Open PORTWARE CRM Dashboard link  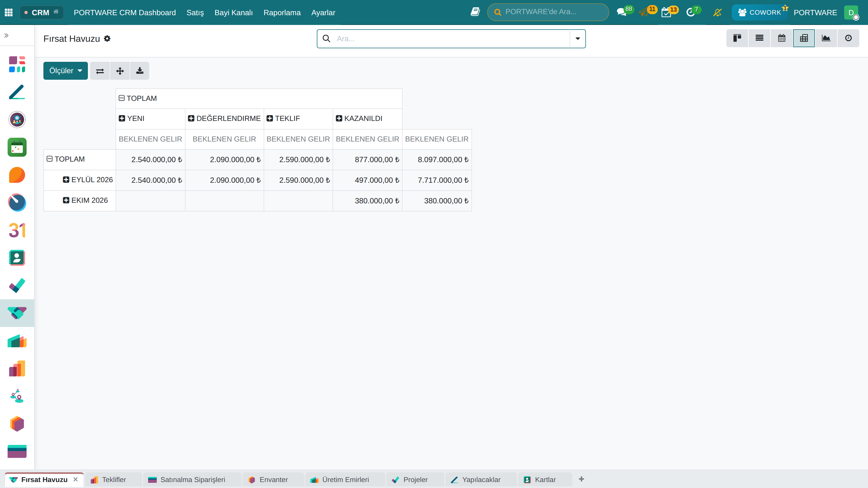[x=125, y=12]
